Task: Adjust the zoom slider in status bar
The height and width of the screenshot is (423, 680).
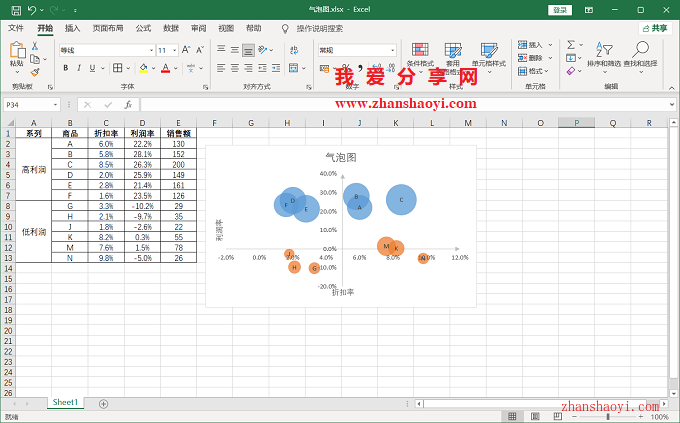Action: [608, 416]
